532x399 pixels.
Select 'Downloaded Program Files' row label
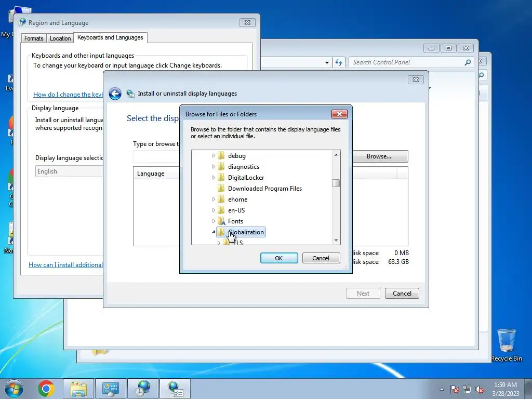point(265,188)
